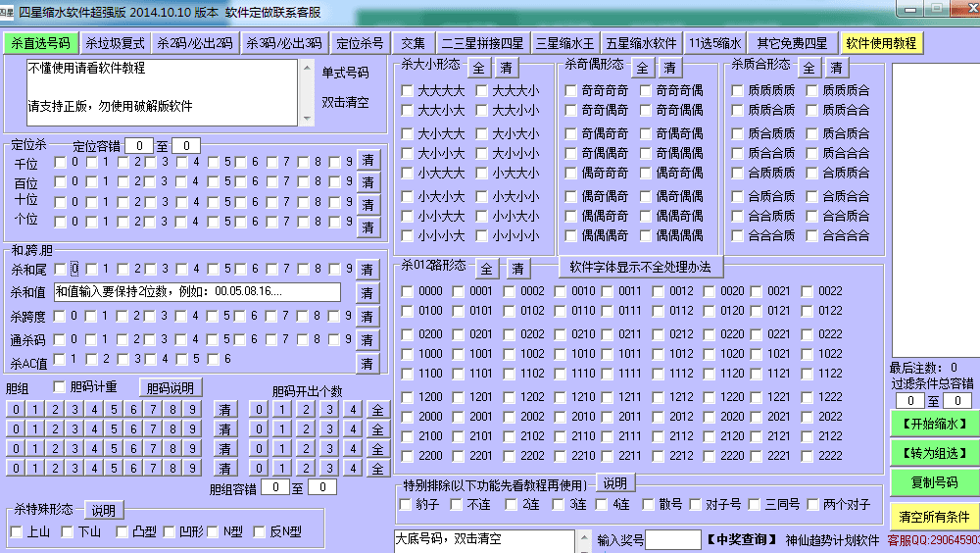Click the 和值 input text field
This screenshot has height=553, width=980.
pos(195,292)
